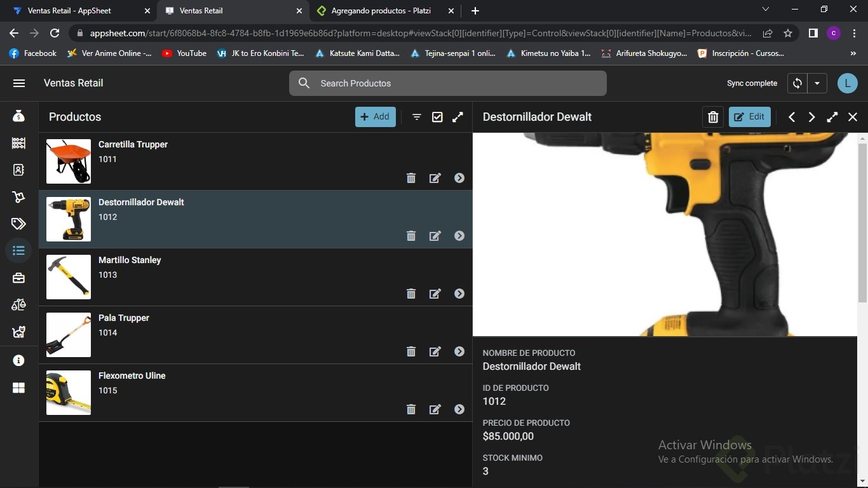Open Chrome three-dot menu
Viewport: 868px width, 488px height.
855,33
